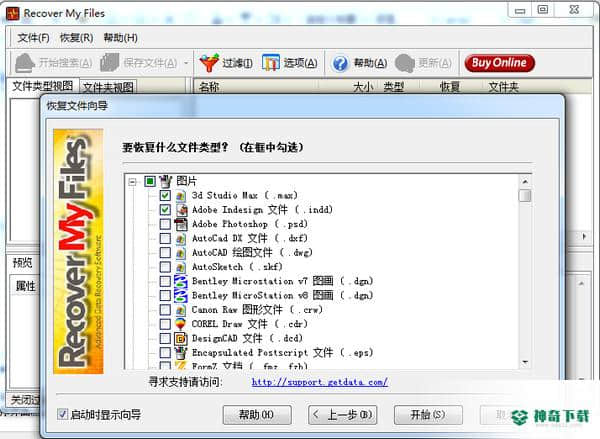Open the support.getdata.com link

click(320, 382)
